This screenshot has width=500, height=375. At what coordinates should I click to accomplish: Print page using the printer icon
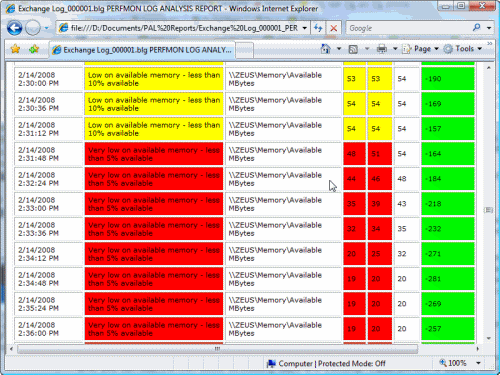point(382,49)
